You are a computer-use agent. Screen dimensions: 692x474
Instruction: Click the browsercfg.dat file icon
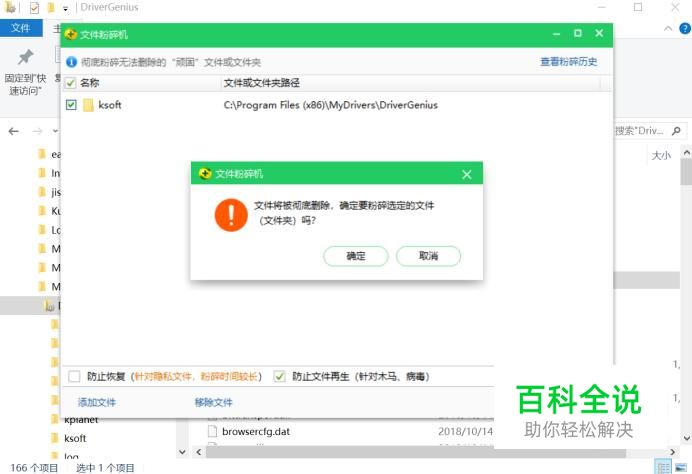(213, 432)
